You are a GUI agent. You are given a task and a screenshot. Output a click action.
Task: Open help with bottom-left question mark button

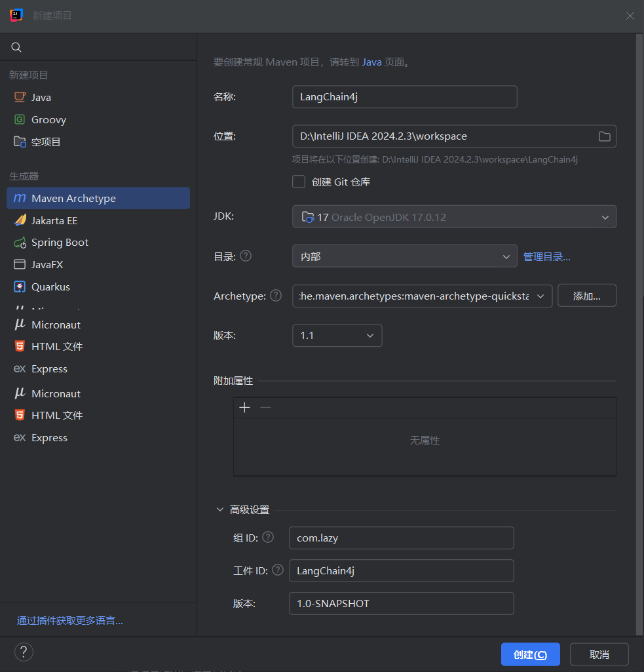coord(24,652)
